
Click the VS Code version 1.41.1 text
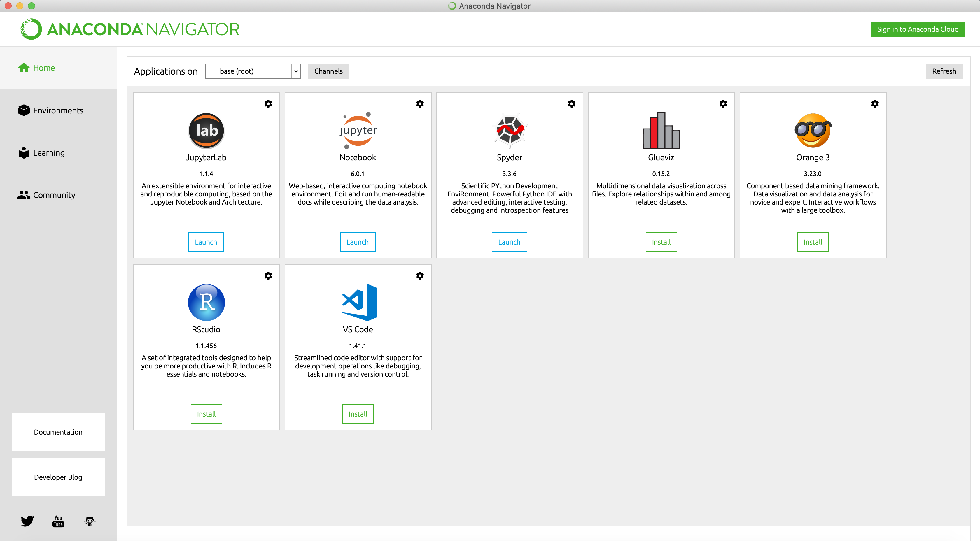pos(358,346)
